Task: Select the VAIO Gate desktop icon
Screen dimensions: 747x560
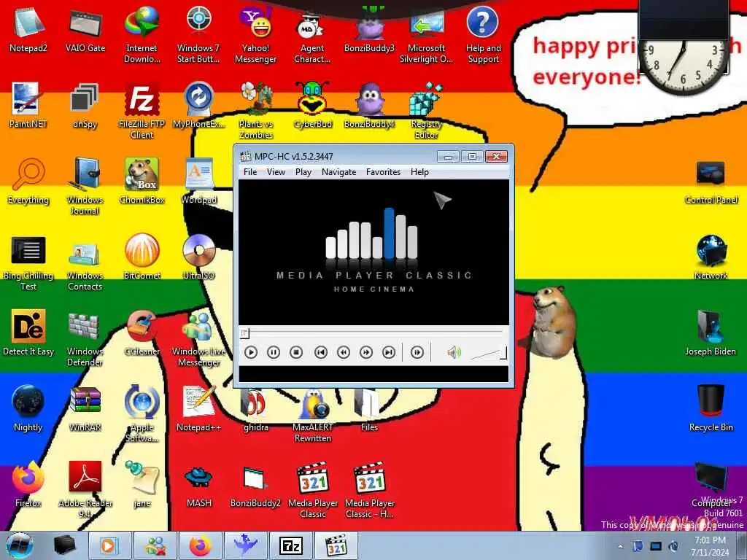Action: point(85,29)
